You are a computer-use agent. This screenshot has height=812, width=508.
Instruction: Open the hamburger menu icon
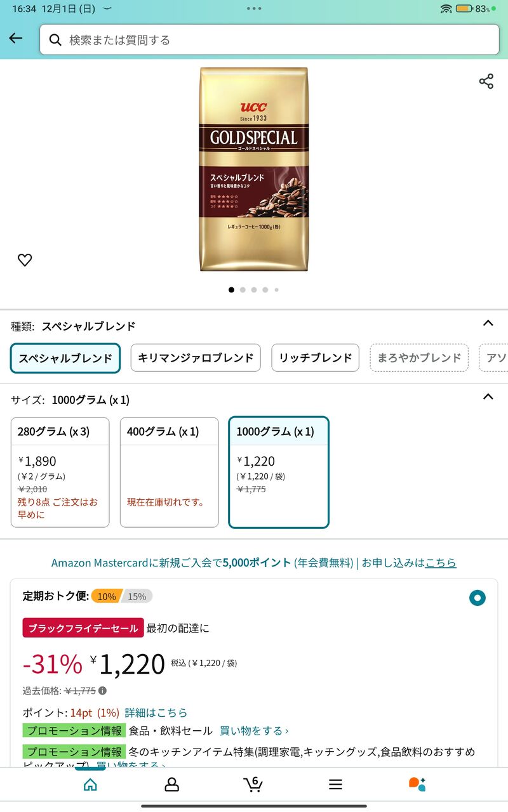point(335,785)
